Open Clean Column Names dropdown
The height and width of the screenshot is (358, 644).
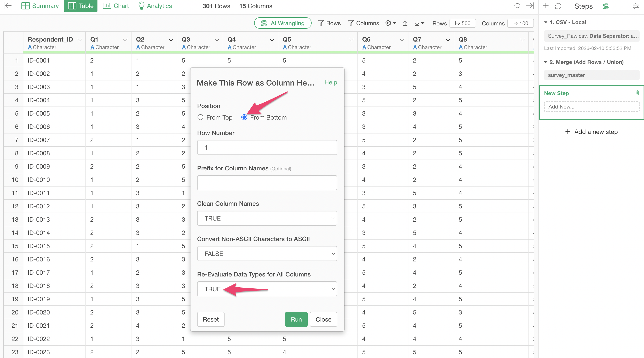pos(267,218)
